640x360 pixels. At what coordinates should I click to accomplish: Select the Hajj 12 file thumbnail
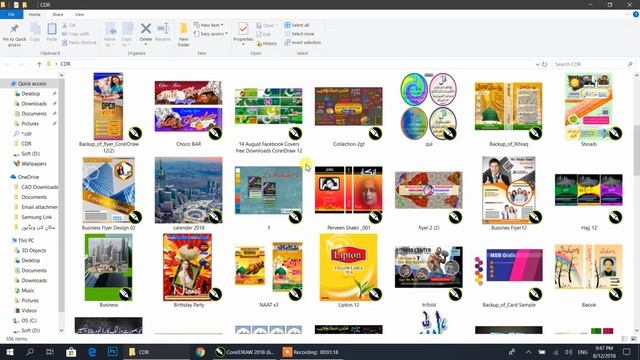pyautogui.click(x=589, y=190)
